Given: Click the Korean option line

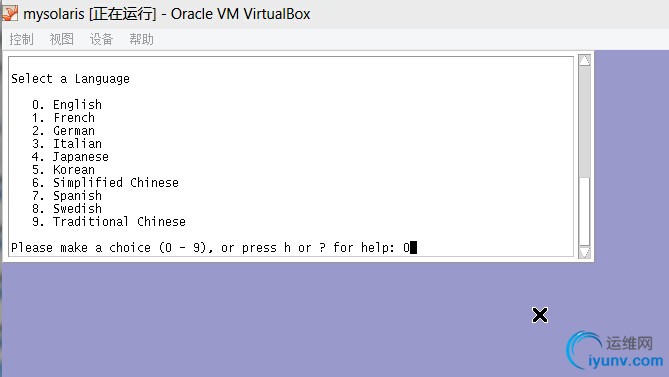Looking at the screenshot, I should [64, 170].
